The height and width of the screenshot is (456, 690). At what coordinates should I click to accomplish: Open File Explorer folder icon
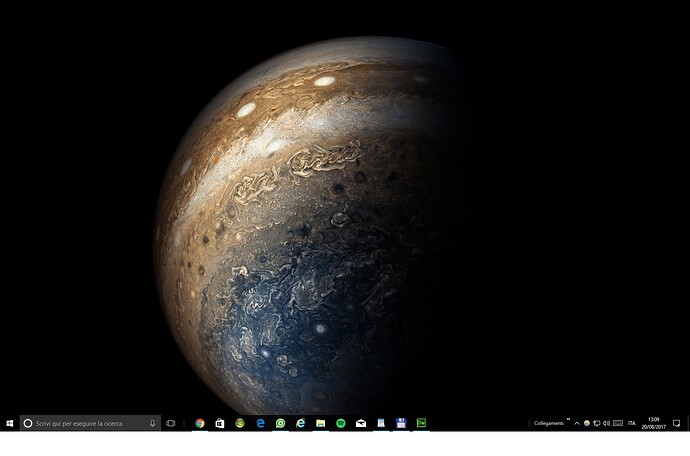pos(320,423)
